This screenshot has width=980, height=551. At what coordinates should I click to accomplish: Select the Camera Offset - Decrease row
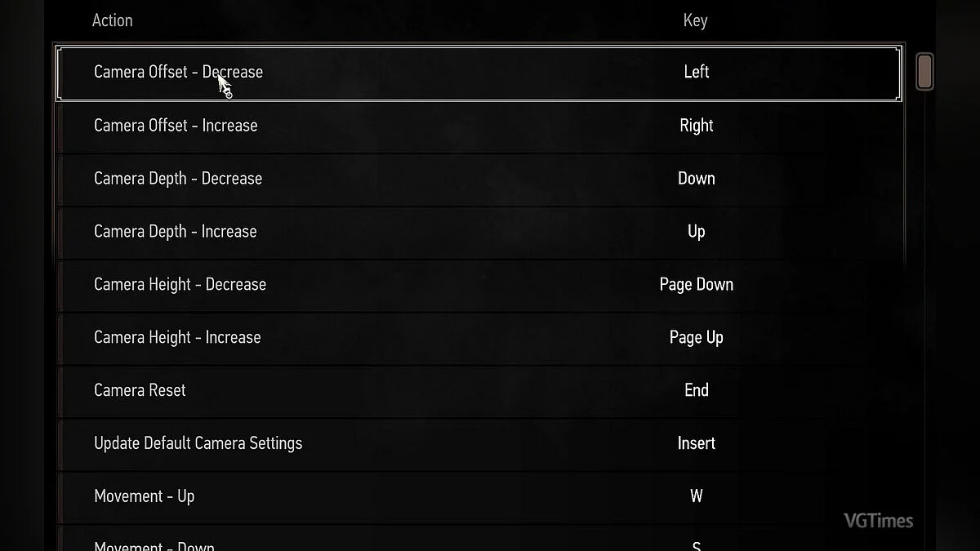coord(178,72)
